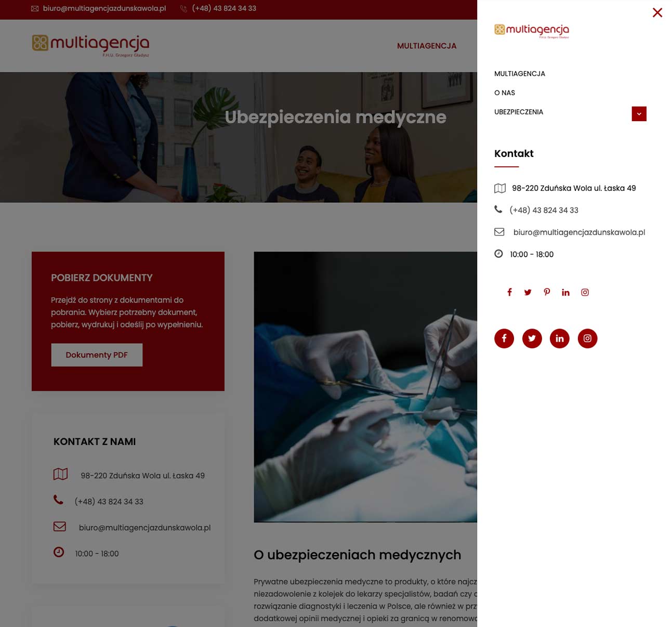Click the red circular Twitter button
672x627 pixels.
click(x=532, y=338)
